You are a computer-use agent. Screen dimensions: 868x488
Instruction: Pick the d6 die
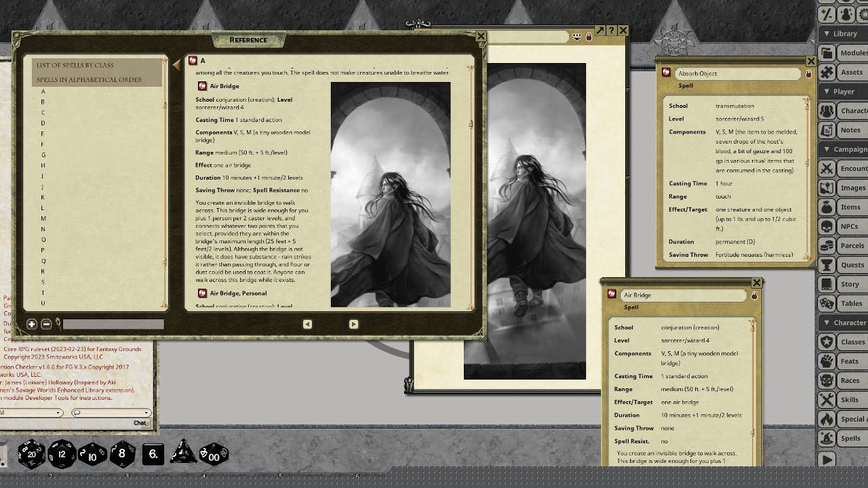tap(153, 453)
